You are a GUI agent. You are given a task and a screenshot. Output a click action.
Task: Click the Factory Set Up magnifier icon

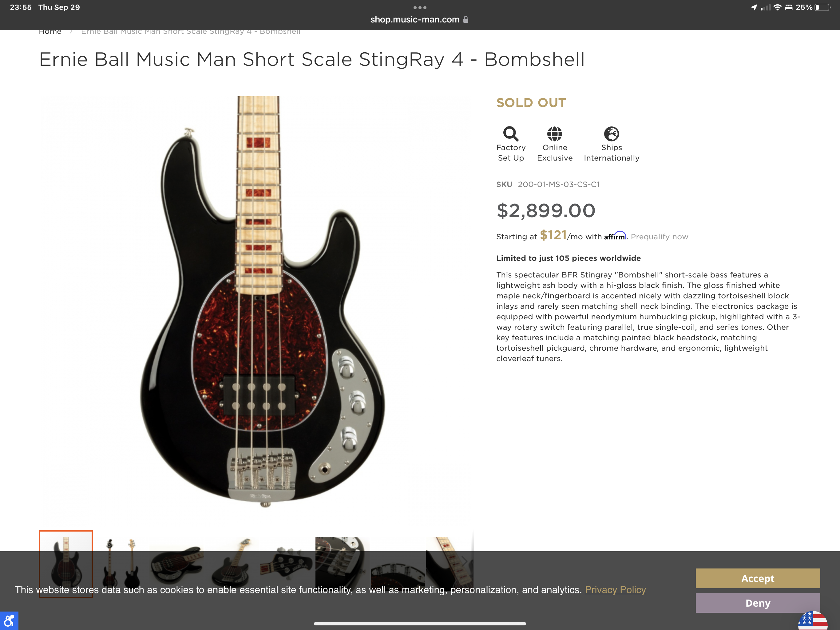(x=511, y=134)
